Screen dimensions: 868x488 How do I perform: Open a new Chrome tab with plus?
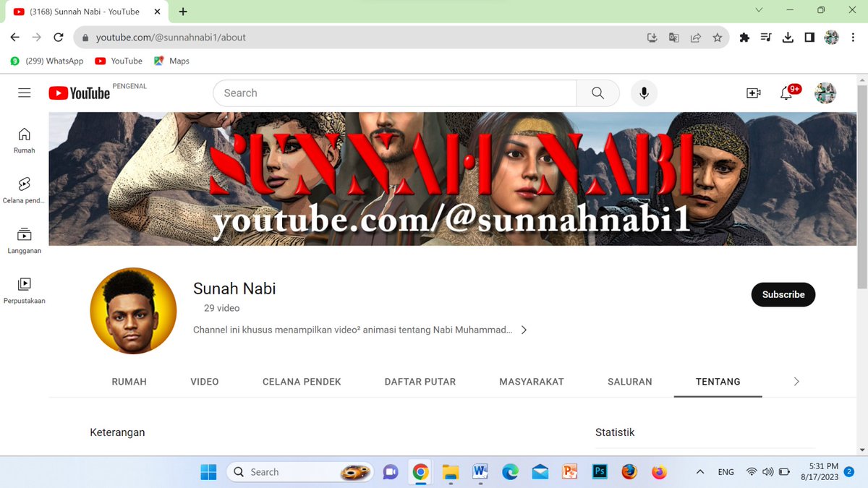tap(183, 12)
